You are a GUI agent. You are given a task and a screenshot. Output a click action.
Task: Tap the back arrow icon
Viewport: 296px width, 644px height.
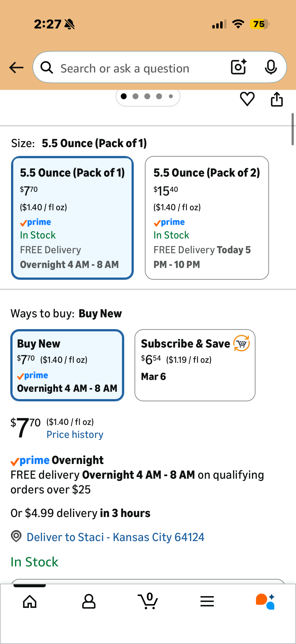pyautogui.click(x=16, y=68)
